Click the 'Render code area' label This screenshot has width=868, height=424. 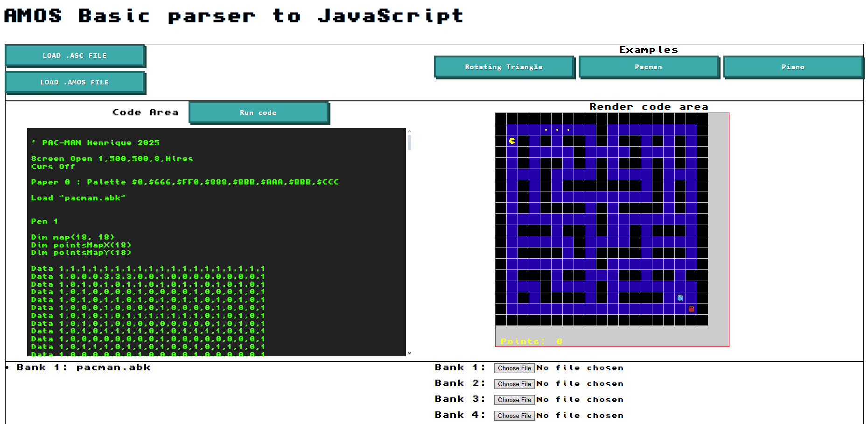649,107
